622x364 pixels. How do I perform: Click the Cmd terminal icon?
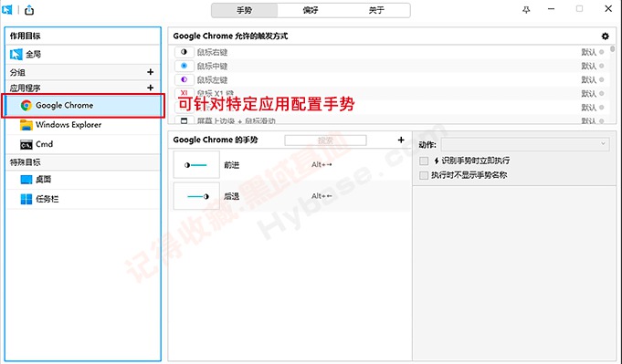(x=26, y=144)
